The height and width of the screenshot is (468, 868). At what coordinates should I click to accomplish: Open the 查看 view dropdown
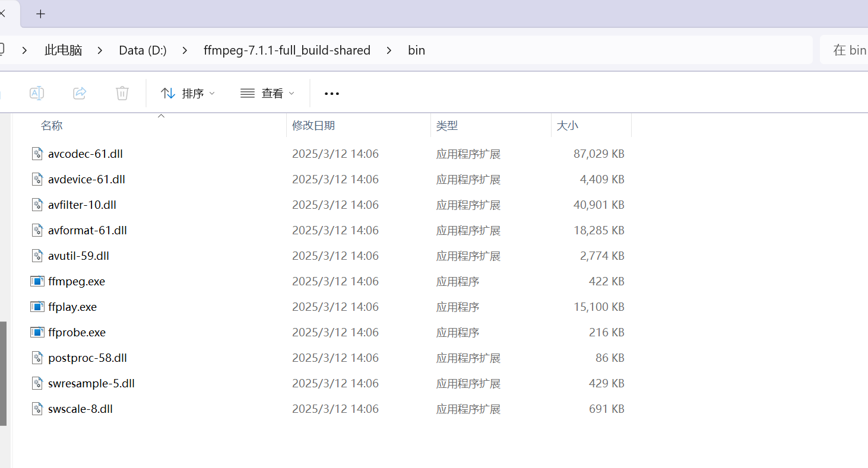[x=267, y=93]
